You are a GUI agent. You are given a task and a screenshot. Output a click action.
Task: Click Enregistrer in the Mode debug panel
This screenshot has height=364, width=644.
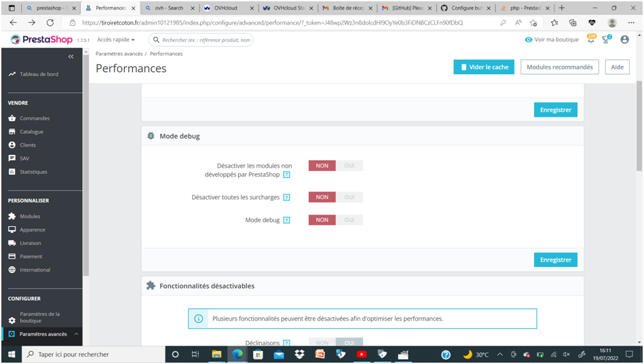[x=556, y=259]
